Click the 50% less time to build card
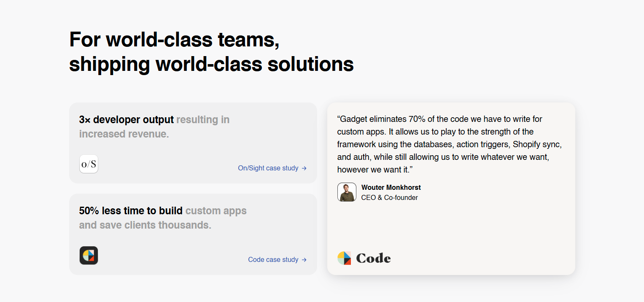Image resolution: width=644 pixels, height=302 pixels. tap(193, 234)
